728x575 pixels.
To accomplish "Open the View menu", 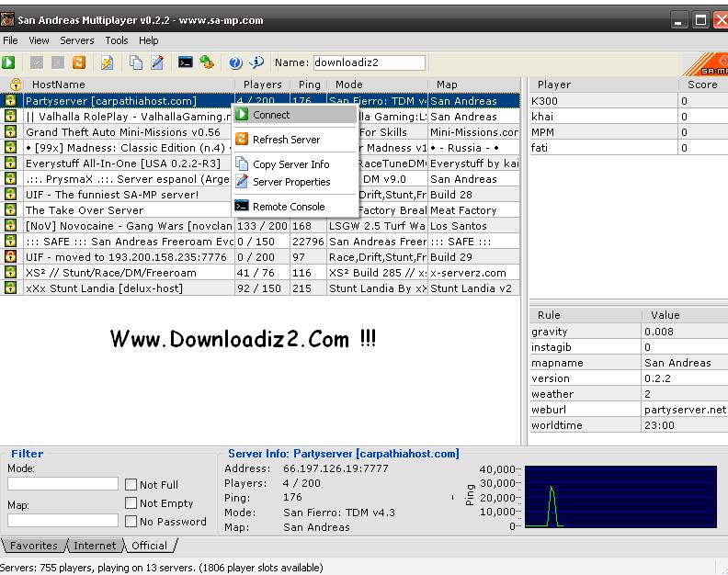I will [x=39, y=40].
